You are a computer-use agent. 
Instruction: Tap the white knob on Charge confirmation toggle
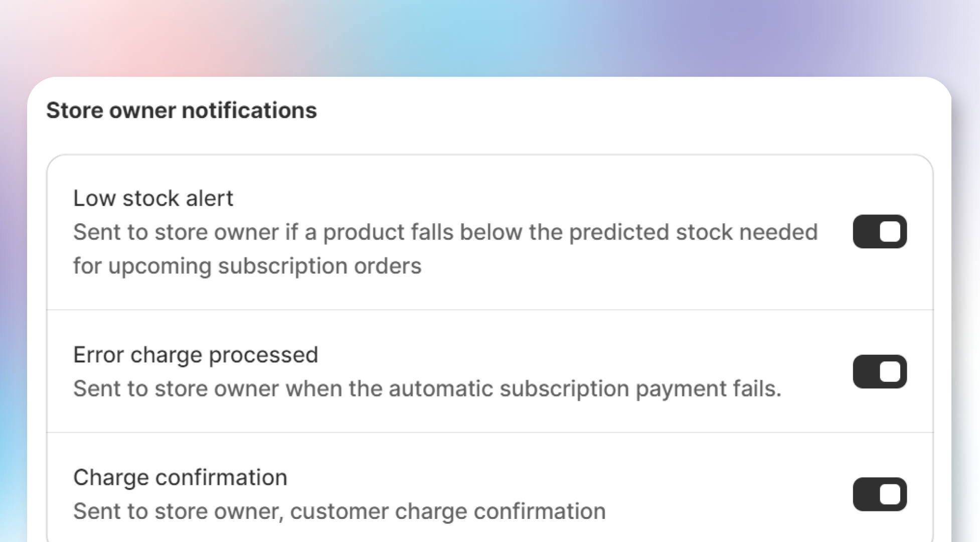click(890, 494)
